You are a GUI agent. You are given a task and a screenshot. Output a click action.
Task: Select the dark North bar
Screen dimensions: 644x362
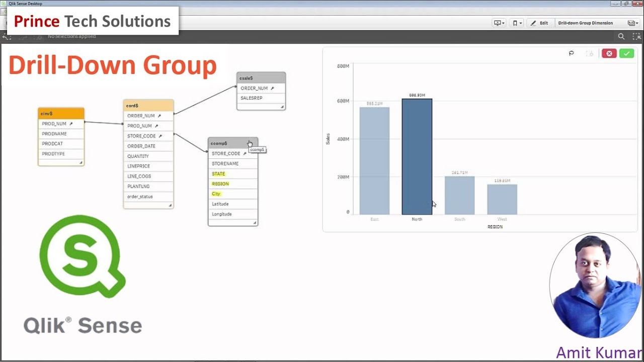point(417,157)
